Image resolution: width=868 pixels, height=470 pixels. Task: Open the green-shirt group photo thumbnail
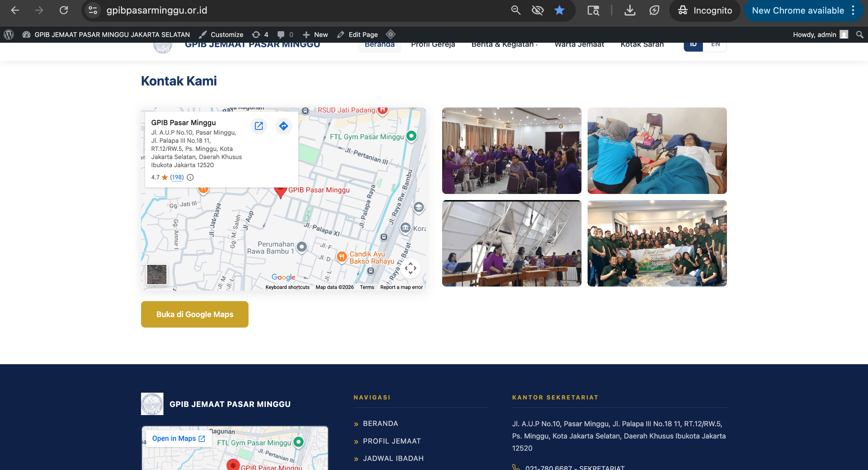pyautogui.click(x=657, y=243)
